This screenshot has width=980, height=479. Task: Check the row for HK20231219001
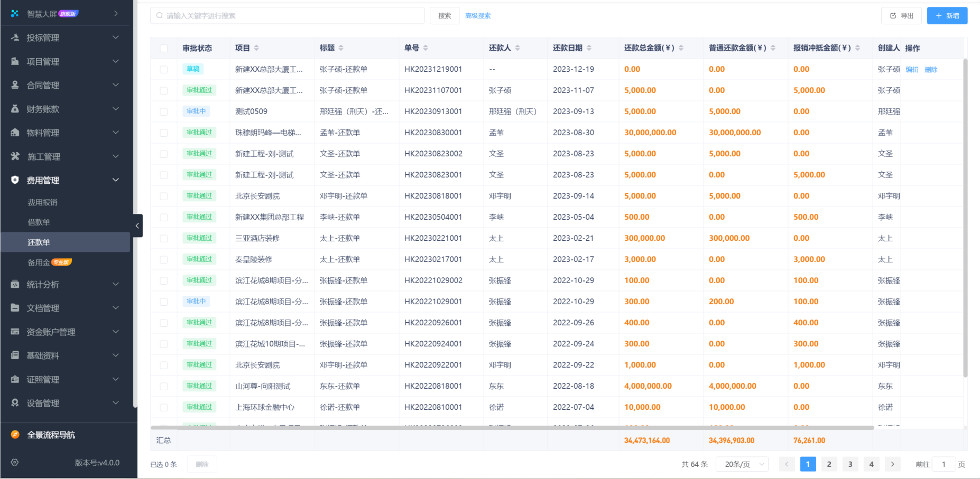(164, 70)
